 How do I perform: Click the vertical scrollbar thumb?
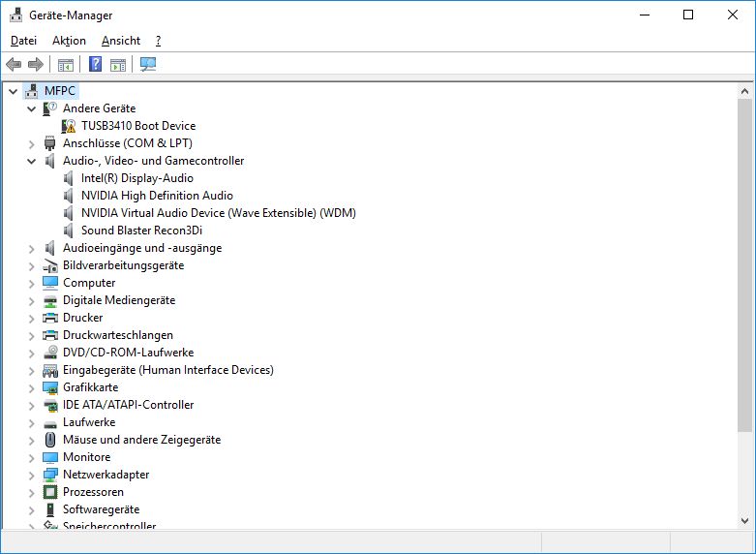(x=744, y=265)
